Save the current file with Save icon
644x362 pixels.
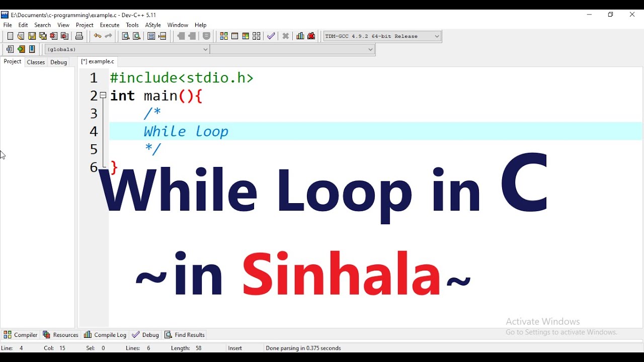(x=32, y=36)
